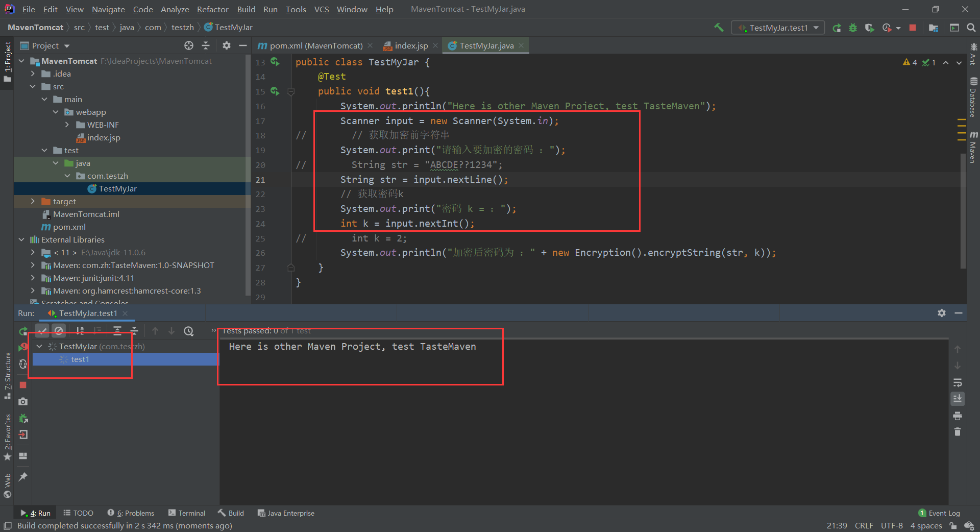Print the console output
The image size is (980, 532).
(x=958, y=416)
